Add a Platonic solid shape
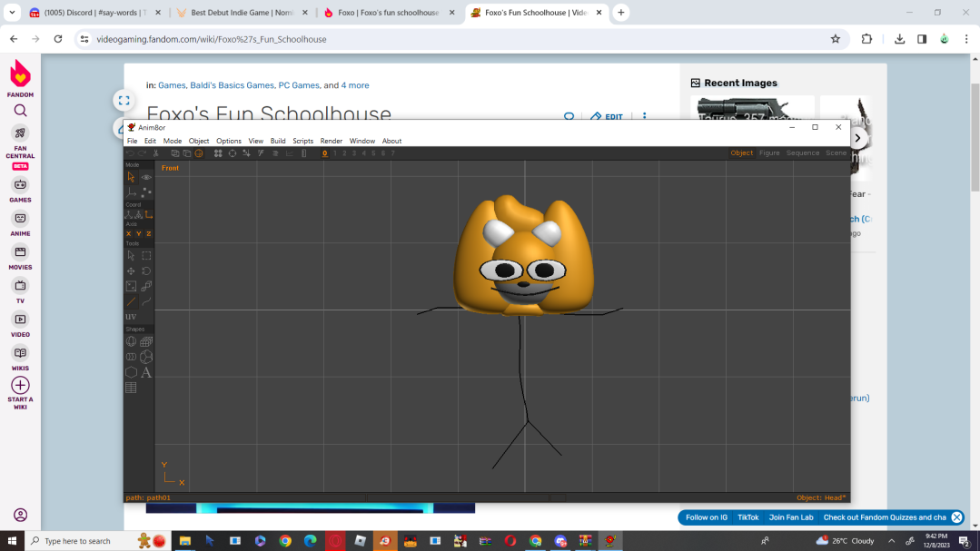This screenshot has height=551, width=980. coord(146,357)
